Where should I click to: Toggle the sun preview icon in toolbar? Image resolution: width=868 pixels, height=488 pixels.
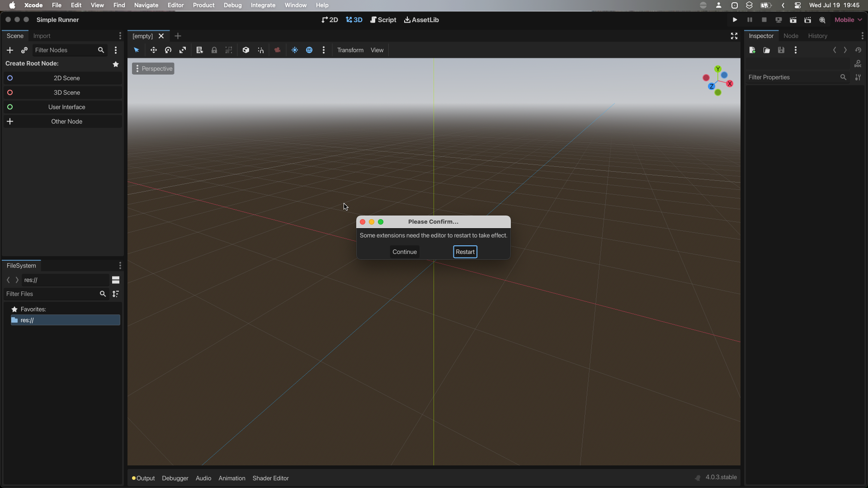[295, 50]
